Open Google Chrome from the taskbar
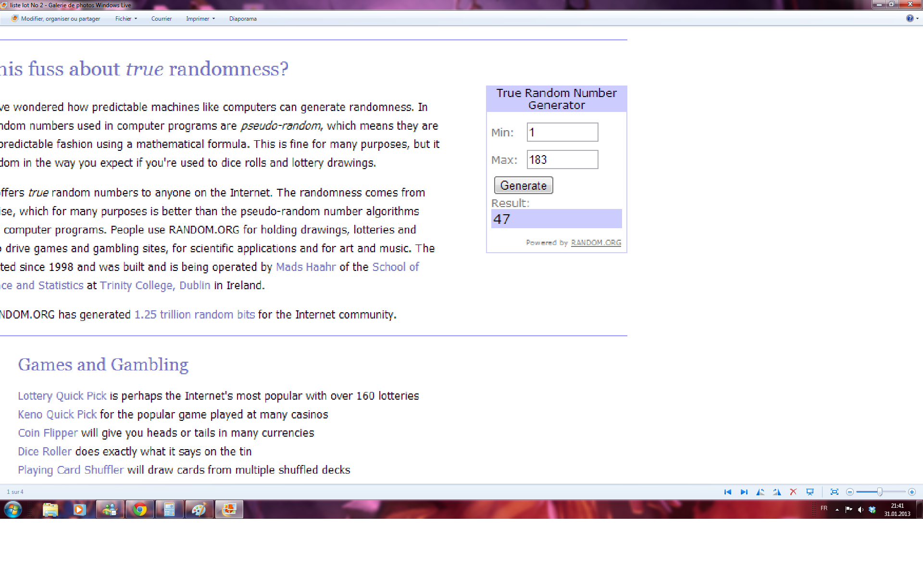 point(139,509)
